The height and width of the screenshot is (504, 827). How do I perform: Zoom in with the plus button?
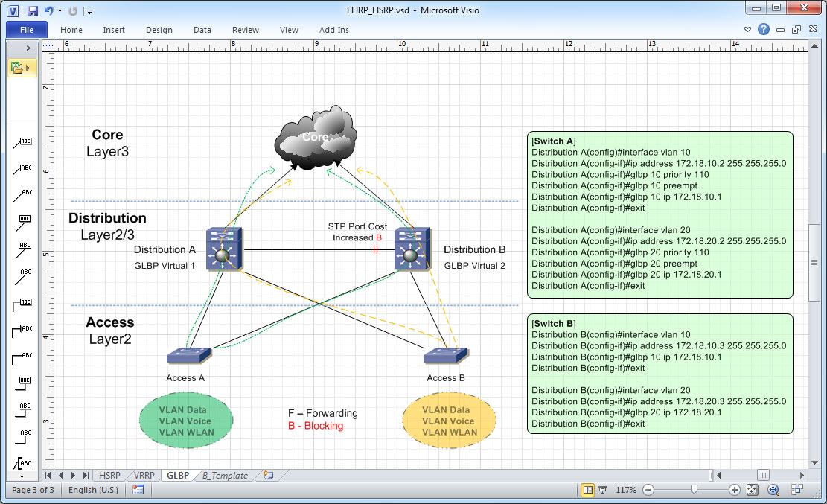[x=733, y=490]
